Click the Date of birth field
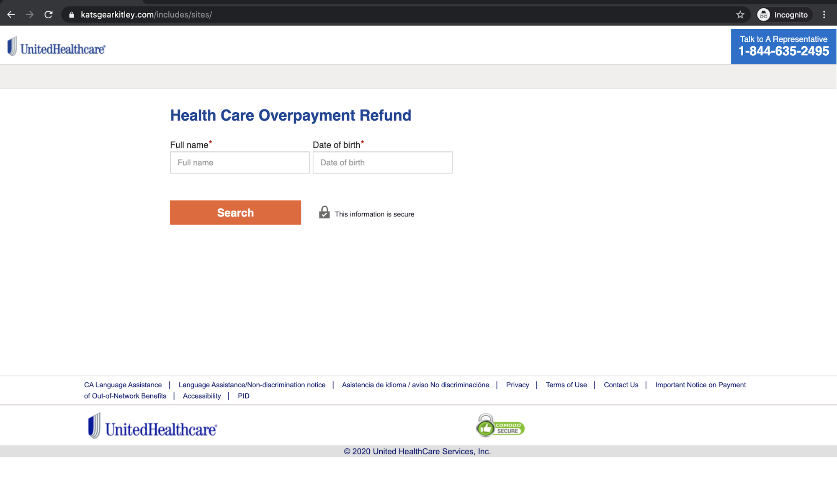Image resolution: width=837 pixels, height=504 pixels. coord(382,162)
